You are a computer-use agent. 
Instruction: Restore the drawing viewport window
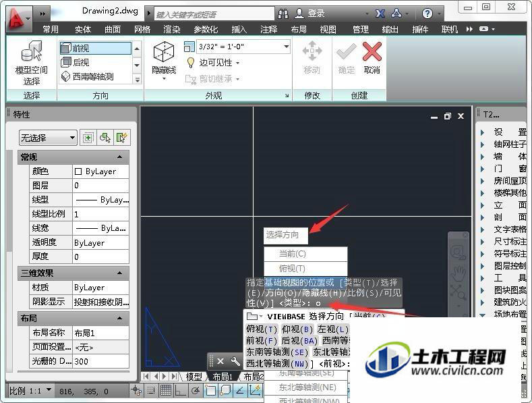448,116
